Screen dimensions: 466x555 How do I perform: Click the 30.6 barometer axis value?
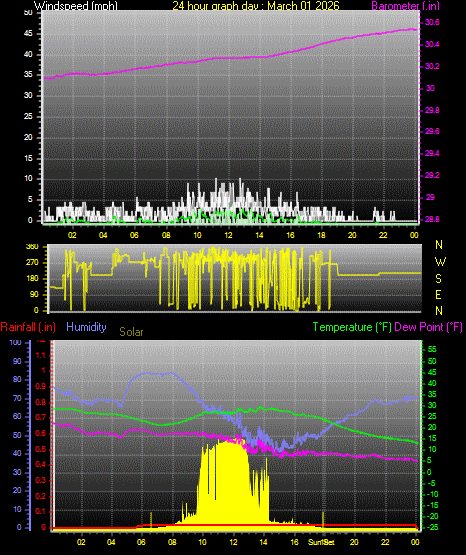432,22
